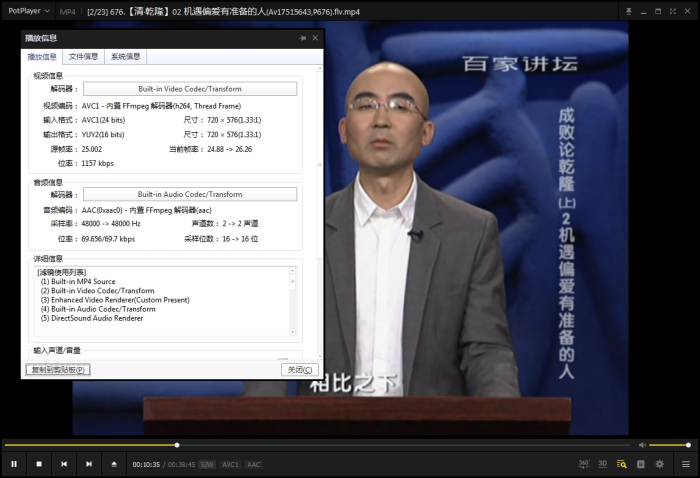Click the AVC1(24 bits) input format value
700x478 pixels.
coord(103,120)
